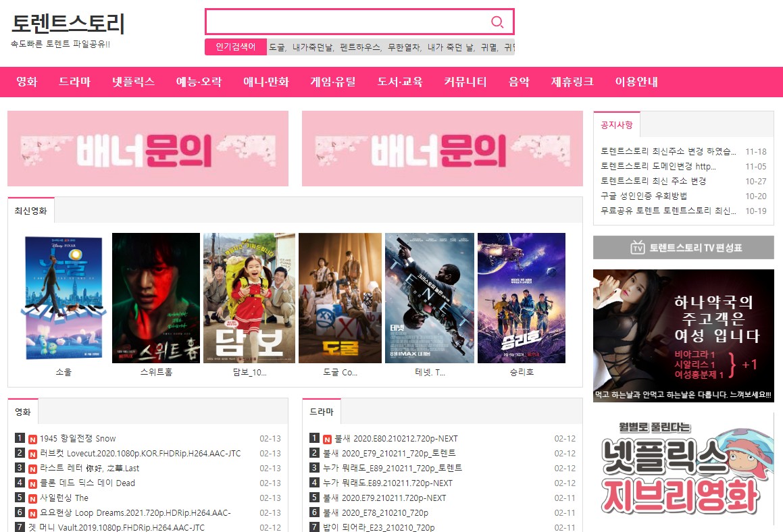Open the 테넷 movie poster
This screenshot has width=783, height=532.
429,298
